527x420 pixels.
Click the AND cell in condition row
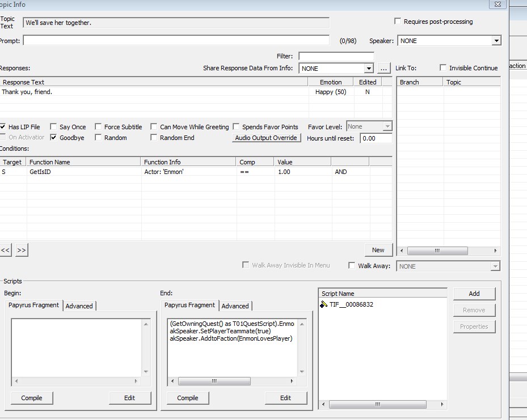(x=351, y=172)
